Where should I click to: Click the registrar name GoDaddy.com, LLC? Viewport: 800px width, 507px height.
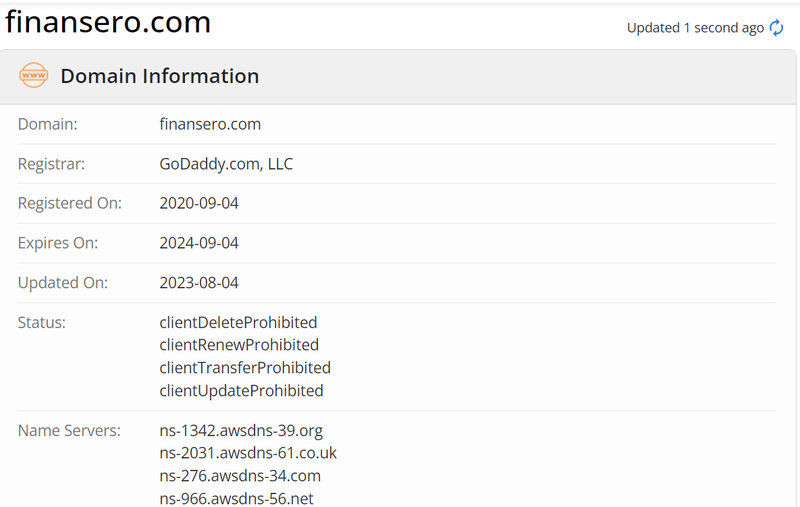(x=226, y=164)
